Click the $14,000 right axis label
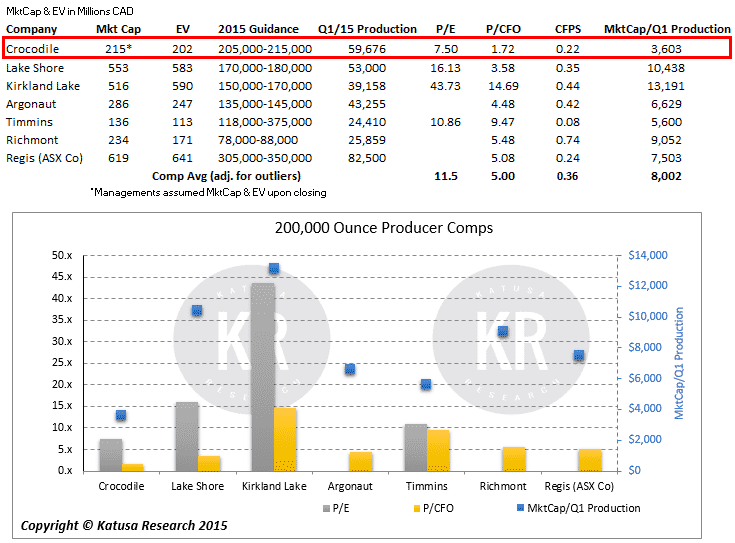 [648, 256]
